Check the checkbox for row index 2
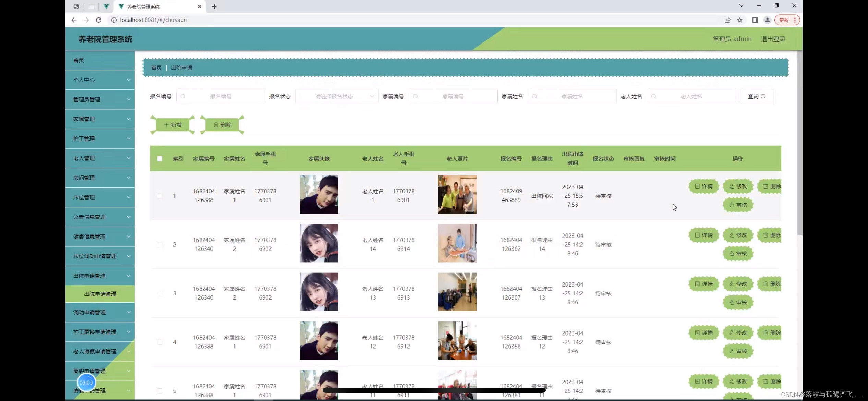Image resolution: width=868 pixels, height=401 pixels. (160, 245)
